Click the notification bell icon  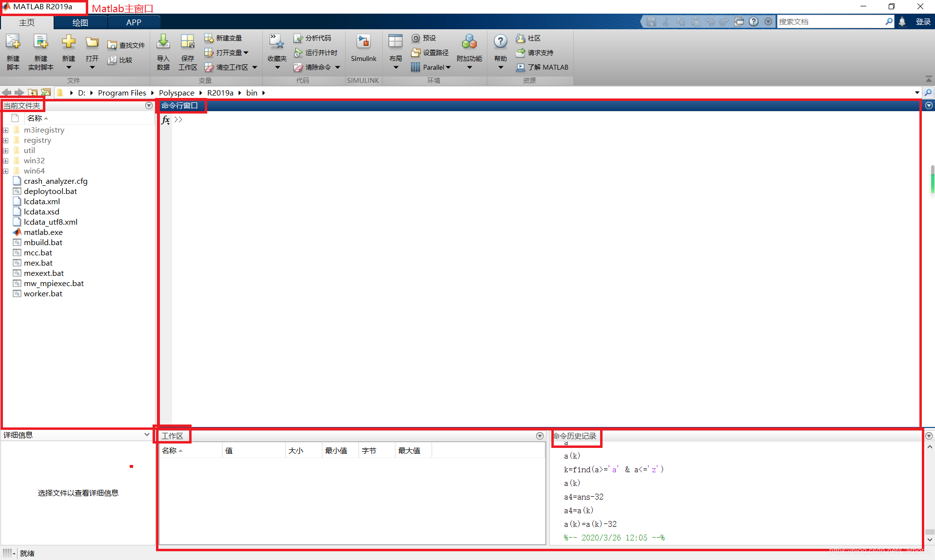point(902,22)
